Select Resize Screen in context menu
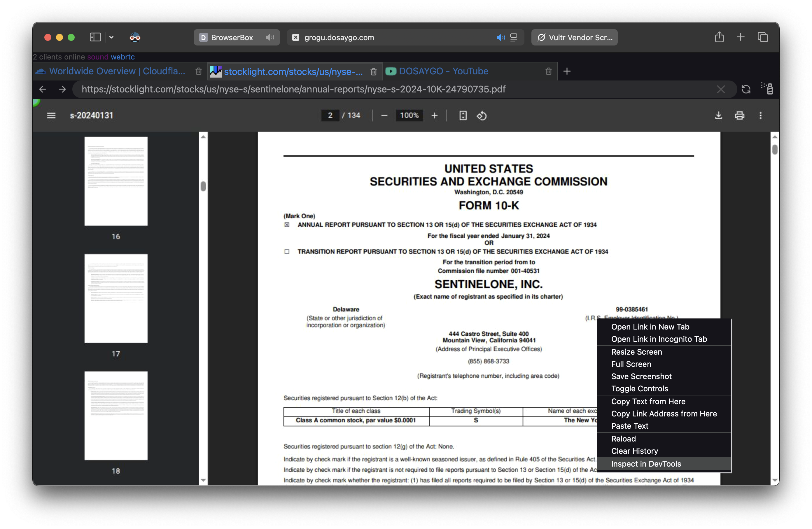This screenshot has width=812, height=529. [x=664, y=352]
